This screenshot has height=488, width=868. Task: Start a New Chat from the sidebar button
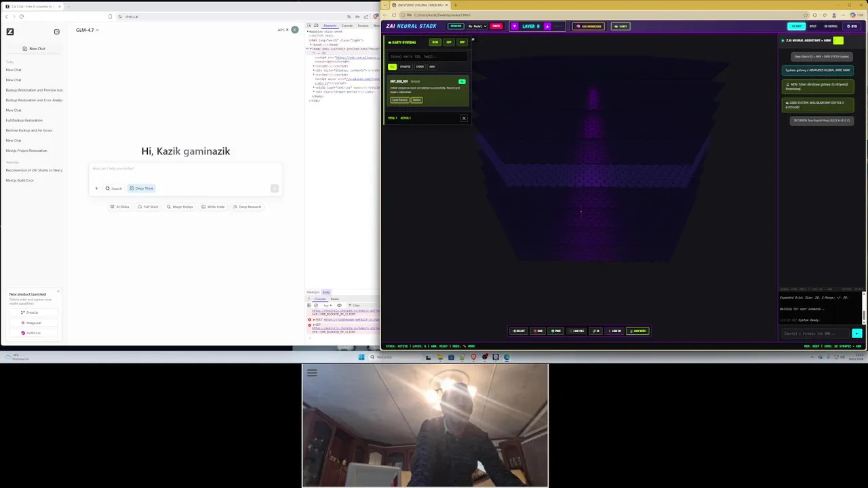click(x=34, y=48)
